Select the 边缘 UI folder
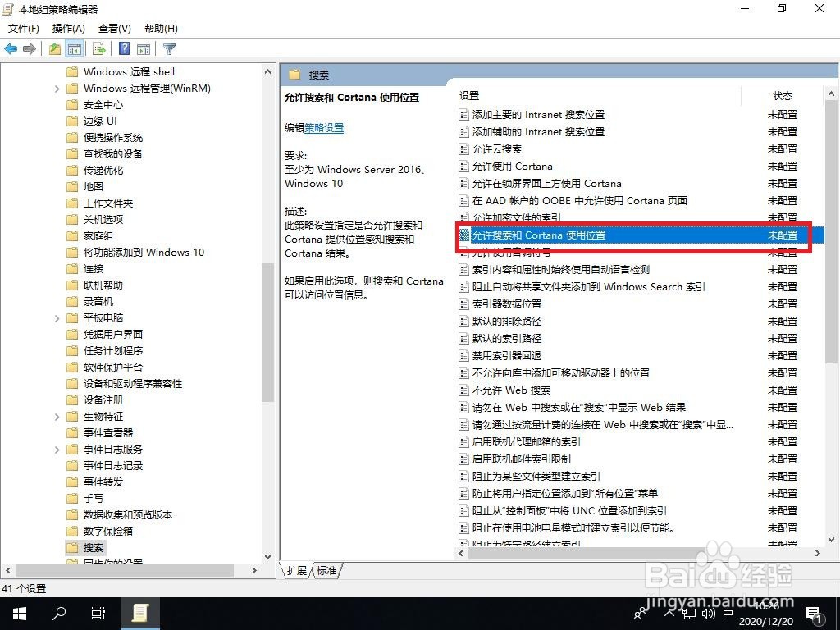840x630 pixels. (92, 121)
